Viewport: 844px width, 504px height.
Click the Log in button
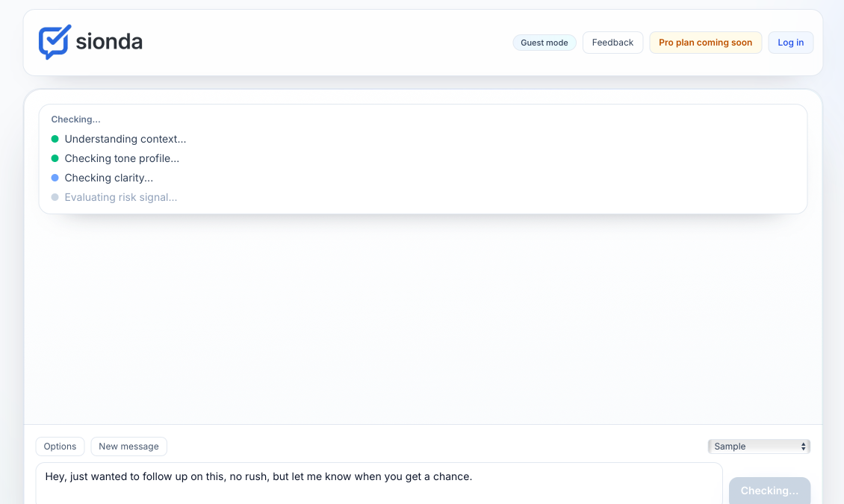[x=790, y=43]
